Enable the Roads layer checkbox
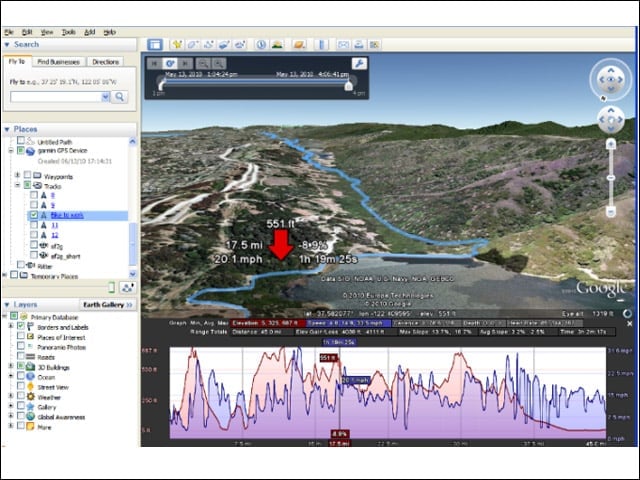 [21, 356]
